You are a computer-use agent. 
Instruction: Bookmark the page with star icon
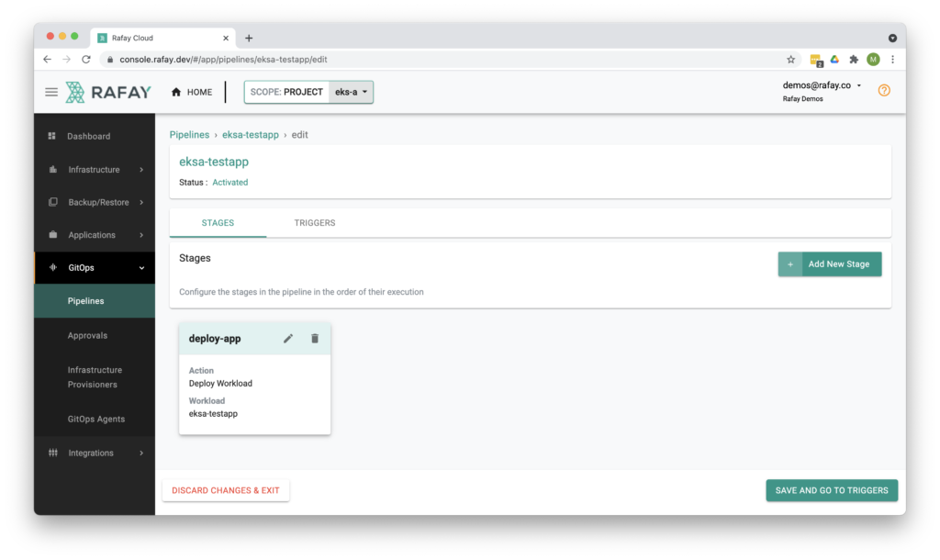pyautogui.click(x=790, y=60)
